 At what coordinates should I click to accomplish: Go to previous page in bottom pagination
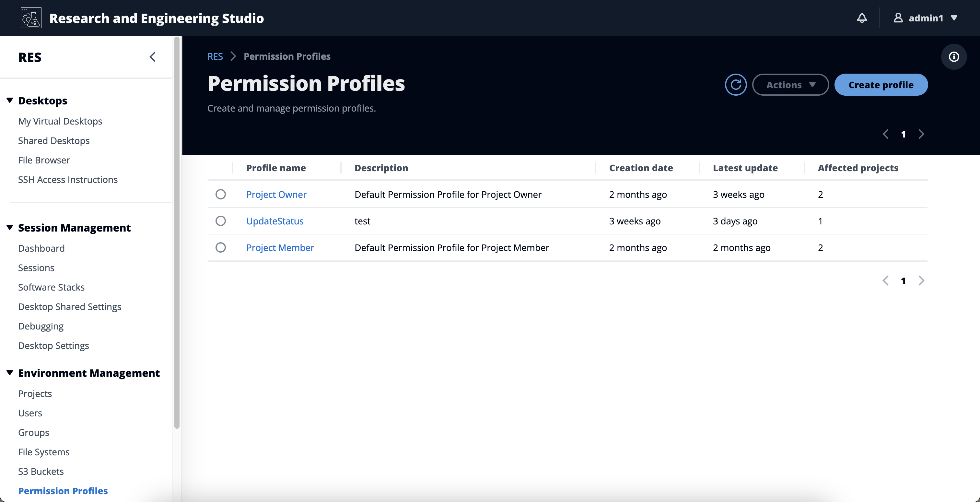(x=886, y=281)
